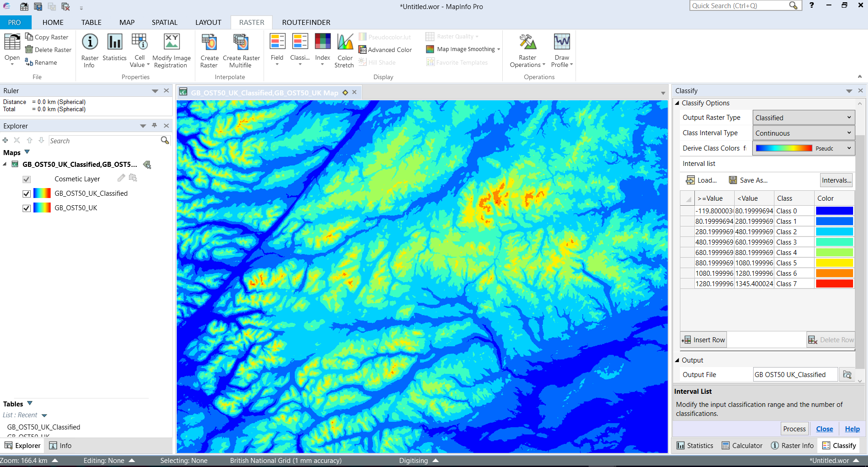Click the Class 0 blue color swatch
Viewport: 868px width, 467px height.
[x=834, y=211]
